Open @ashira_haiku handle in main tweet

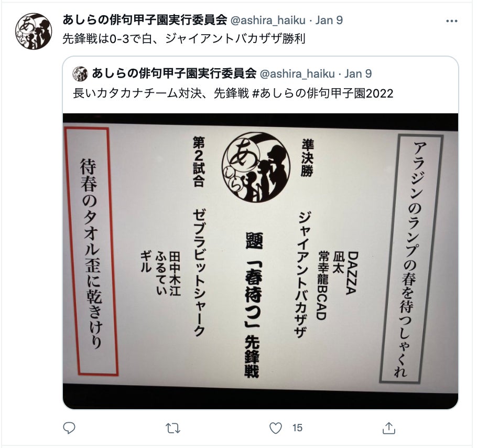268,20
